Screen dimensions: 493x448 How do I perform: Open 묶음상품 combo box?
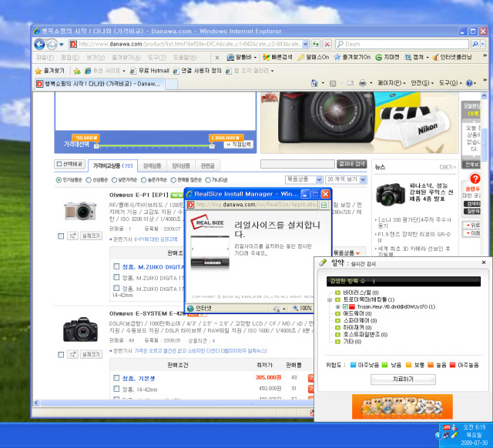[304, 179]
